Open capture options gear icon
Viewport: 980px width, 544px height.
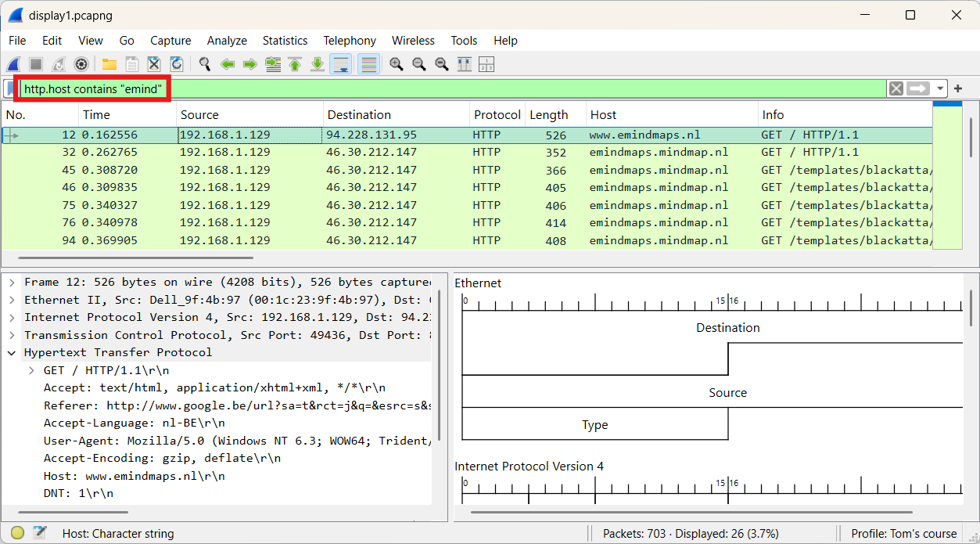[x=81, y=64]
